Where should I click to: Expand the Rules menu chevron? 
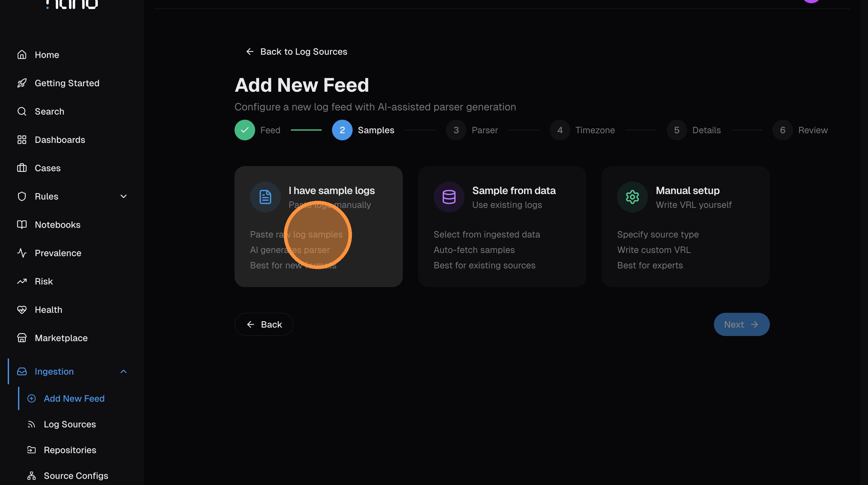(x=123, y=196)
